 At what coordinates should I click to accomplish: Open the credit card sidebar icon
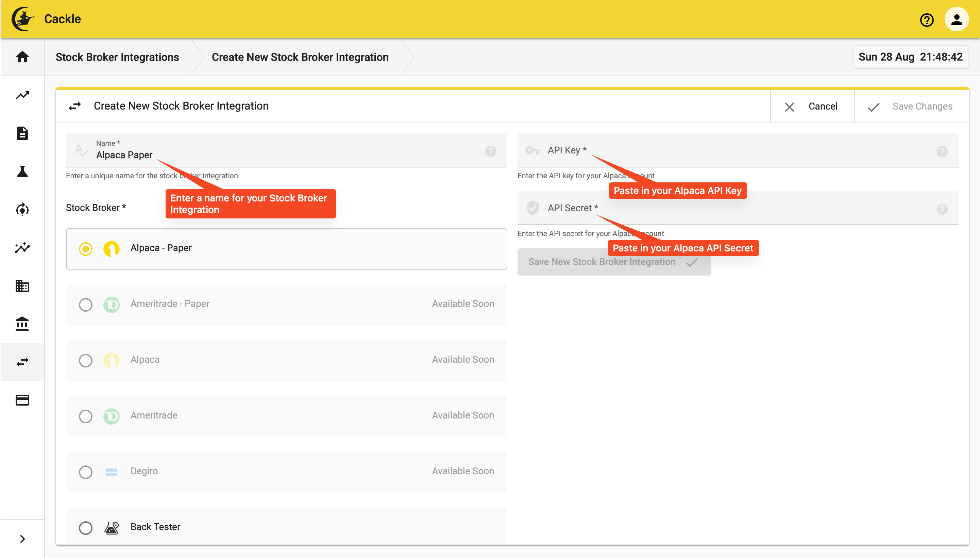coord(22,400)
